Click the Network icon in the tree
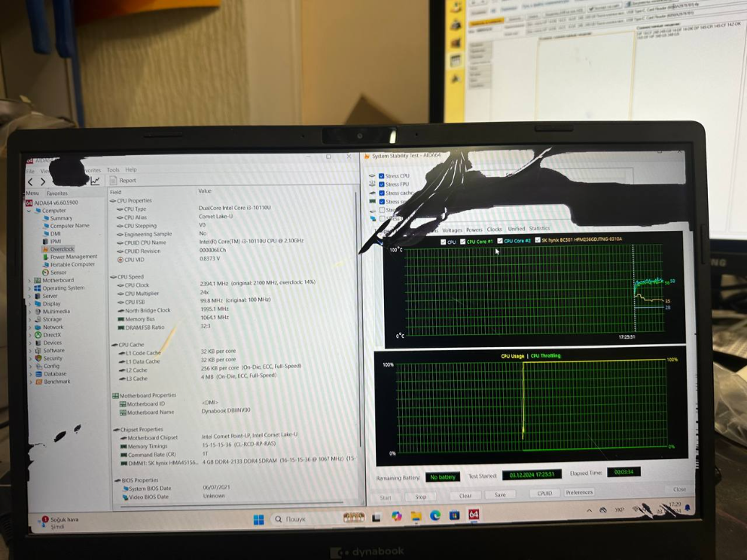Screen dimensions: 747x560 38,327
